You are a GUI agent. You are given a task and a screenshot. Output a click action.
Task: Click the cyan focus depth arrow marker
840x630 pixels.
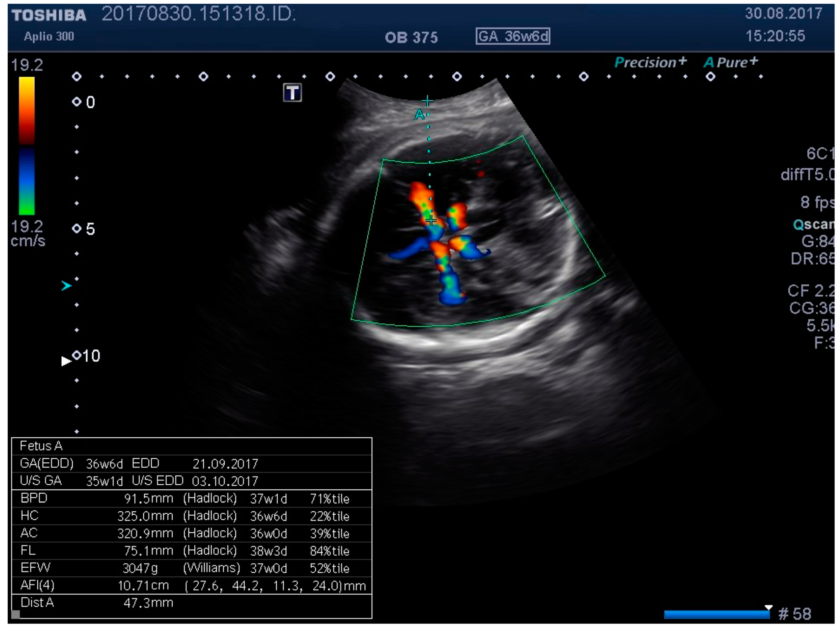point(66,285)
